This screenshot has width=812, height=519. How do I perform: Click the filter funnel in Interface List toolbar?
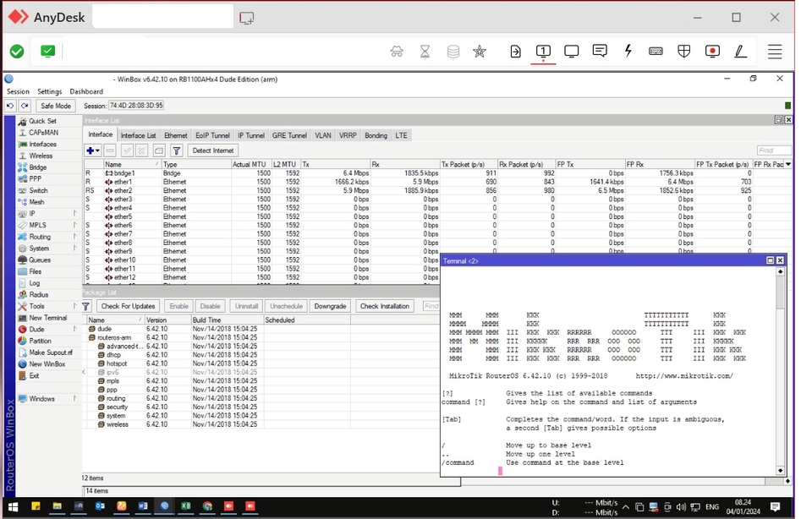pos(177,150)
